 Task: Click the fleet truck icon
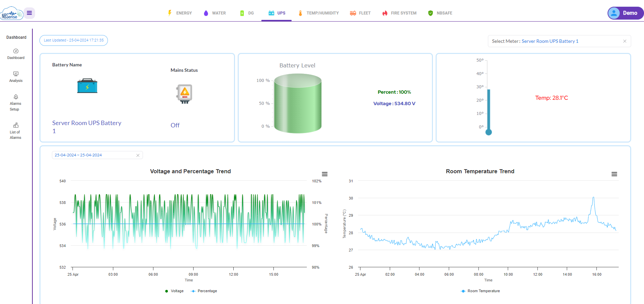click(x=353, y=13)
